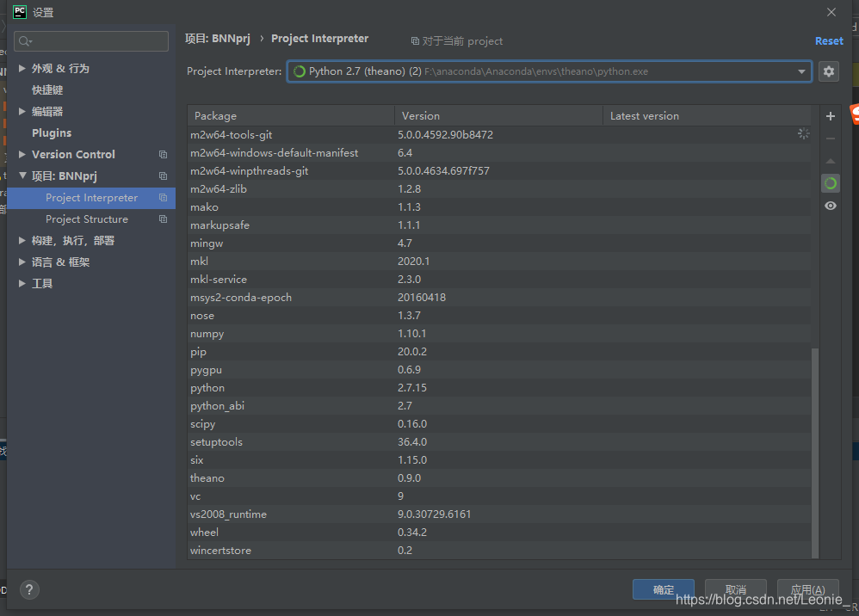Select the pip package row

[499, 352]
